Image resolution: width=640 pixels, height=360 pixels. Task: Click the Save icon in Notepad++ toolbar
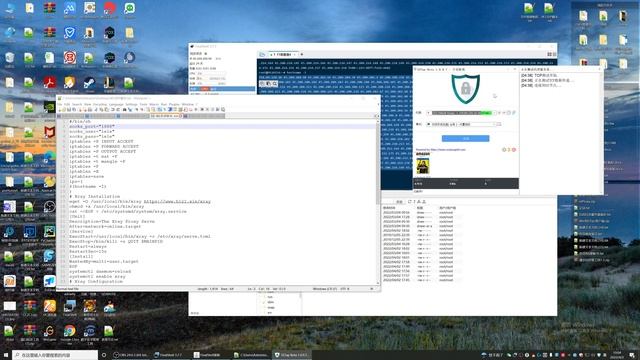pyautogui.click(x=69, y=109)
